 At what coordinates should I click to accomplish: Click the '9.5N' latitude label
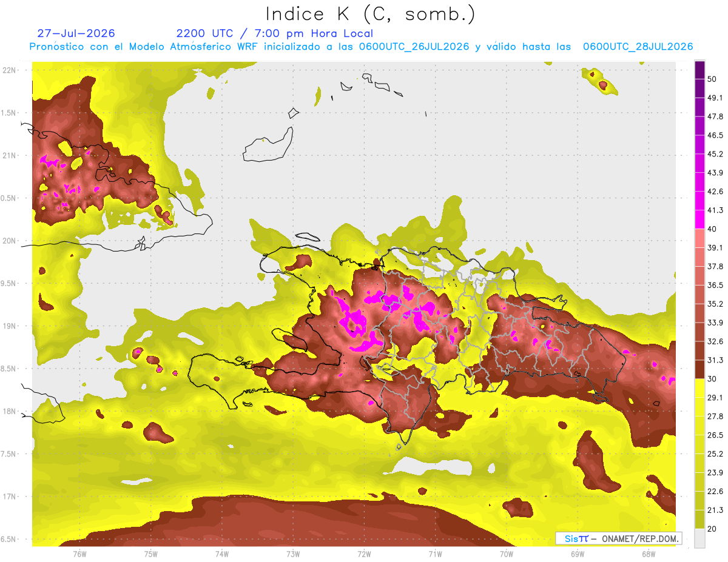pyautogui.click(x=9, y=283)
